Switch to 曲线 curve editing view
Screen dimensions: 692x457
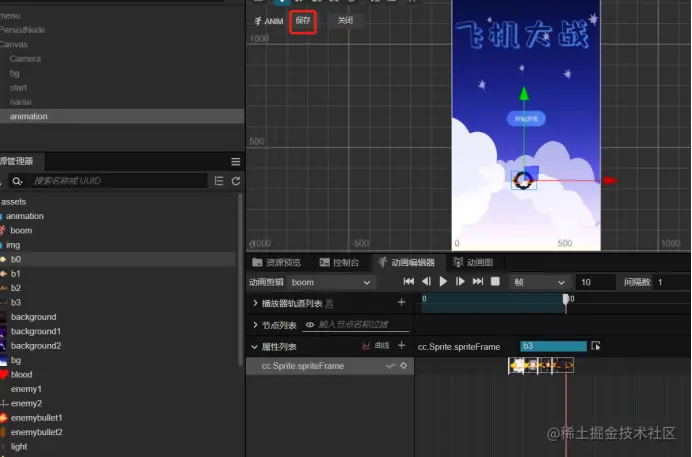(x=376, y=346)
